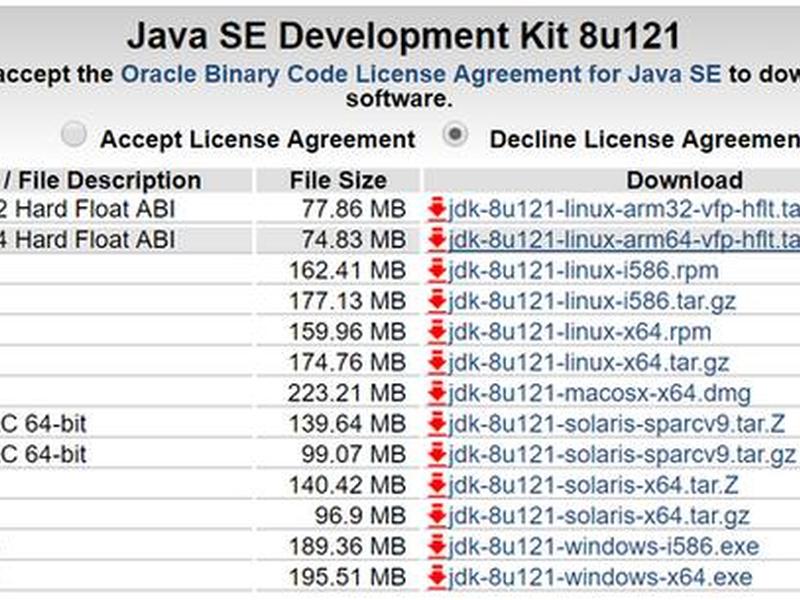
Task: Click the Java SE Development Kit 8u121 heading
Action: 404,36
